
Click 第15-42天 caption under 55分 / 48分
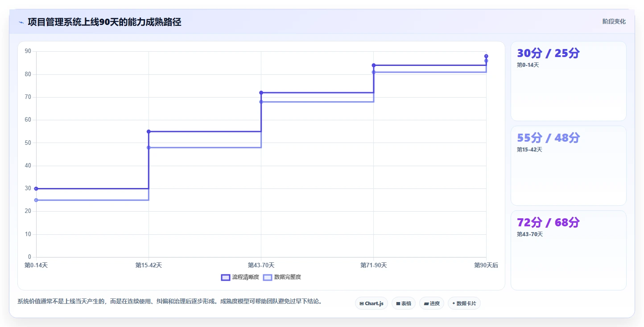click(529, 150)
